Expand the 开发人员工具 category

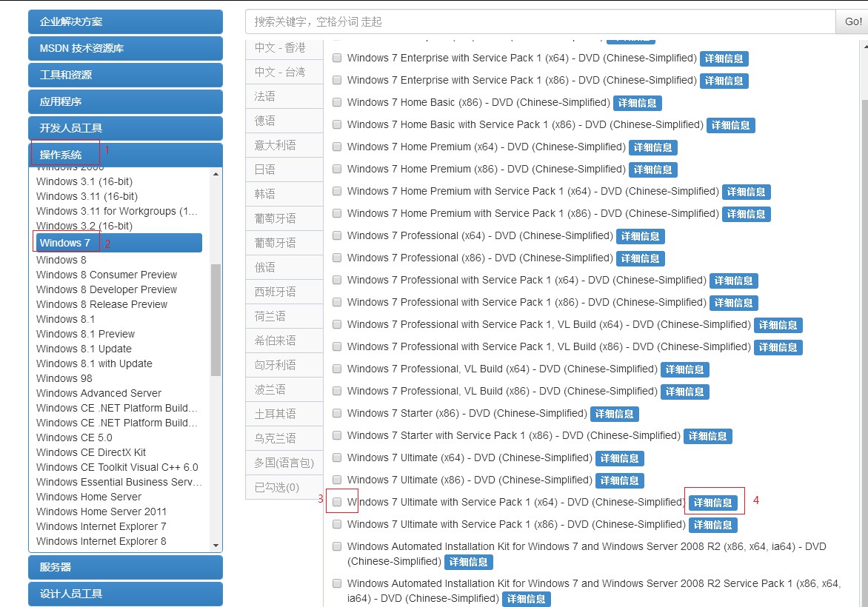click(124, 128)
